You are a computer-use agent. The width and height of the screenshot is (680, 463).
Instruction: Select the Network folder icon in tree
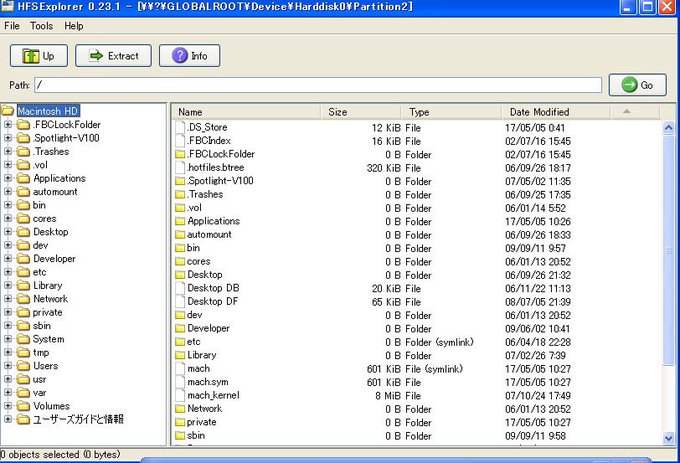coord(23,299)
